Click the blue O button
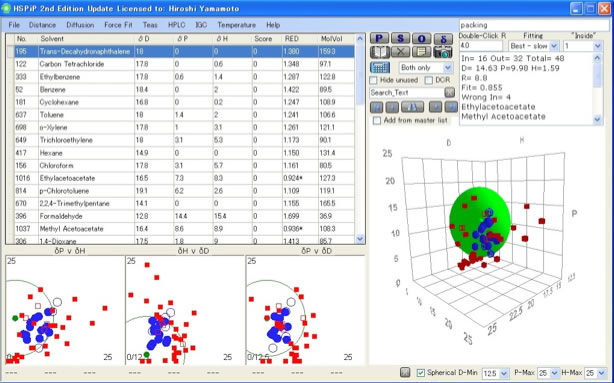The height and width of the screenshot is (383, 614). pos(421,38)
